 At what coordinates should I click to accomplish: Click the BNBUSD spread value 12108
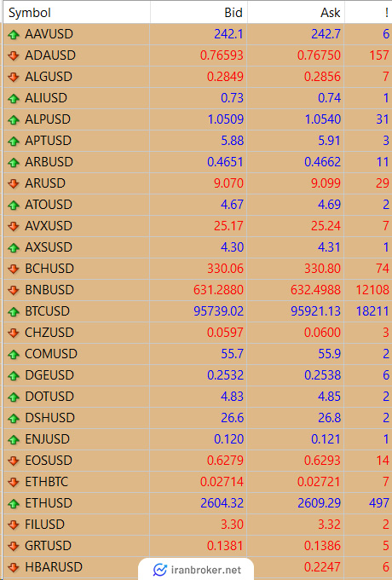coord(372,290)
